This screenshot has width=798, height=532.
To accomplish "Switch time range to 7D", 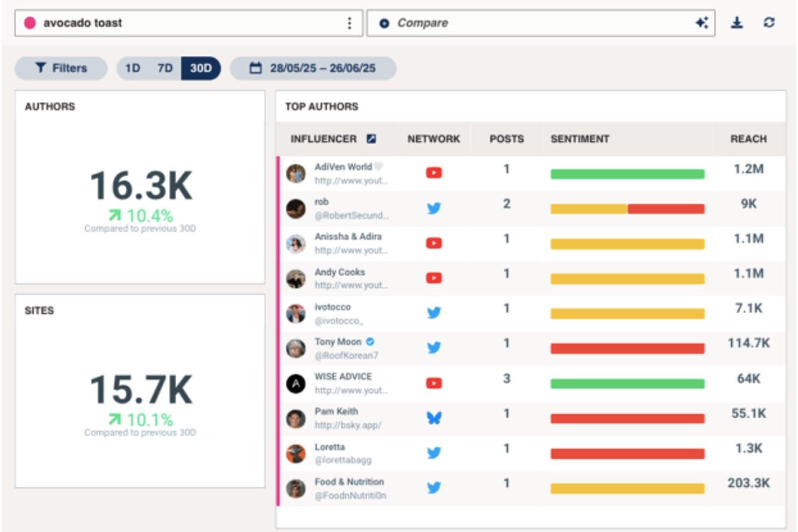I will pos(165,68).
